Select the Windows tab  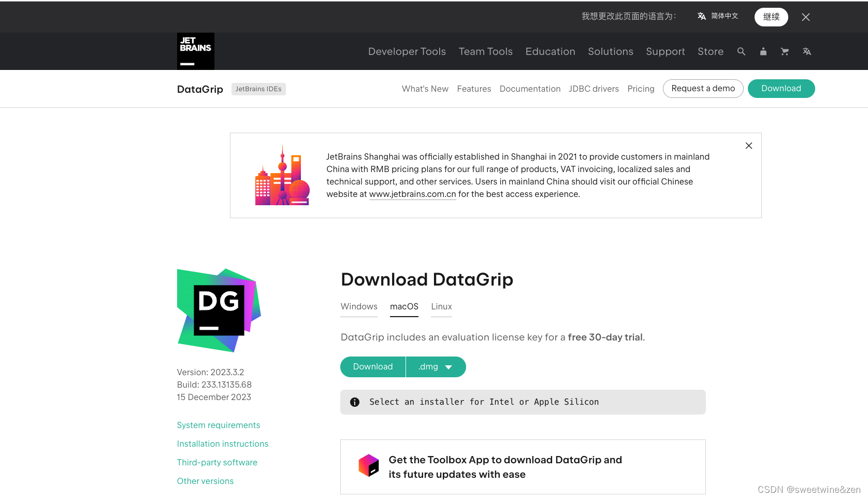point(359,307)
